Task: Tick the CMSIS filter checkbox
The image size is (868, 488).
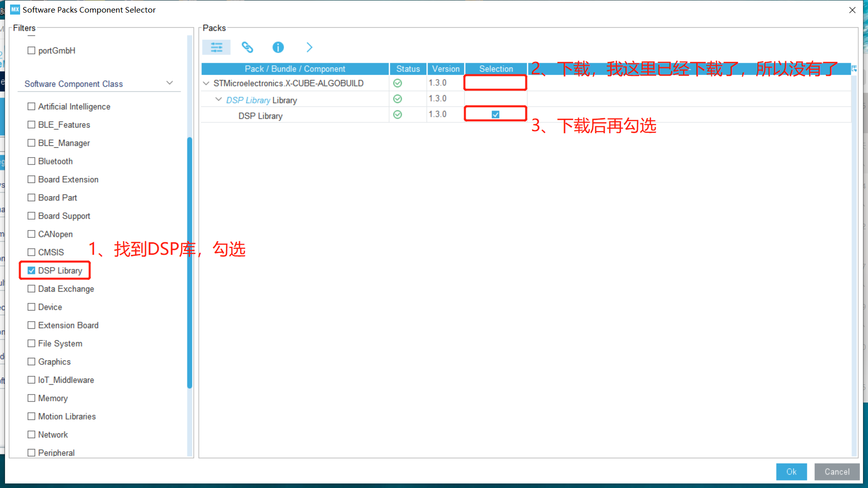Action: (x=32, y=252)
